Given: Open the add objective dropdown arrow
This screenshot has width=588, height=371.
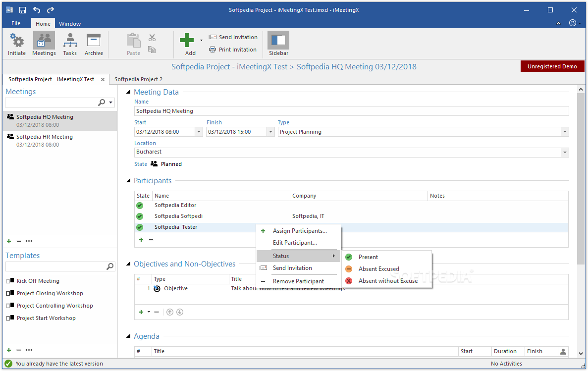Looking at the screenshot, I should (x=149, y=312).
